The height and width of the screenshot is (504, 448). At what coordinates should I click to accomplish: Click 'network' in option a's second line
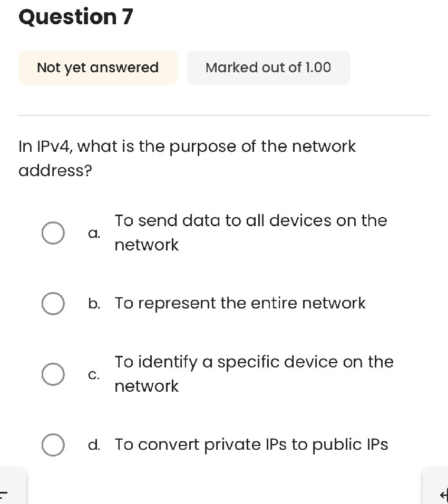click(147, 245)
